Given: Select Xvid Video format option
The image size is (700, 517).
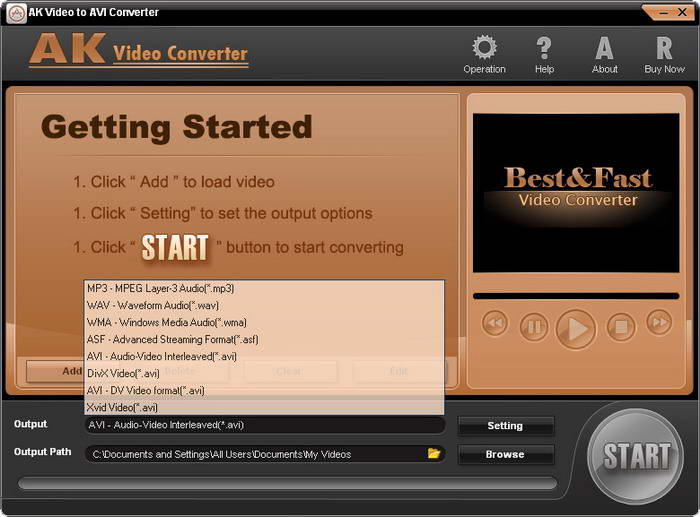Looking at the screenshot, I should [x=264, y=407].
